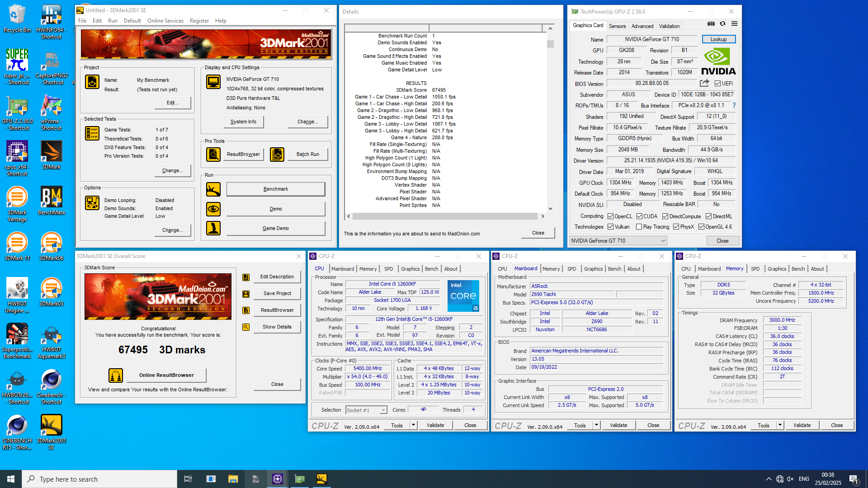Open the SPD tab in Memory CPU-Z window
Viewport: 868px width, 488px height.
coord(755,269)
